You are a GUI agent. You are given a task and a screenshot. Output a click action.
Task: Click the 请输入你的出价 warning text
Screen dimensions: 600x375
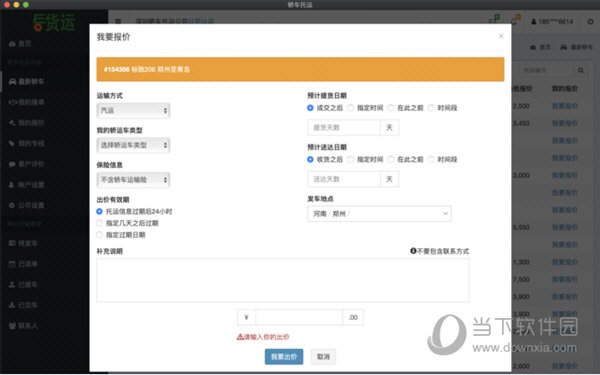tap(263, 337)
